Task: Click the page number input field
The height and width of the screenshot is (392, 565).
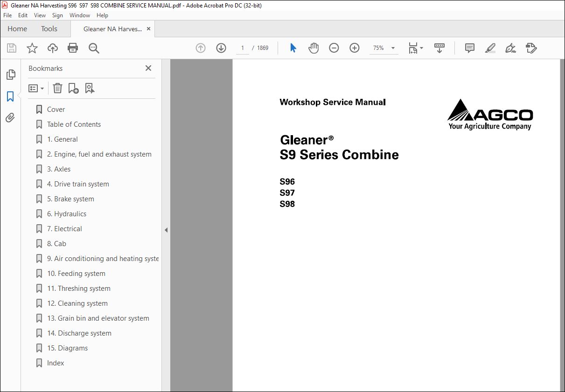Action: pos(243,48)
